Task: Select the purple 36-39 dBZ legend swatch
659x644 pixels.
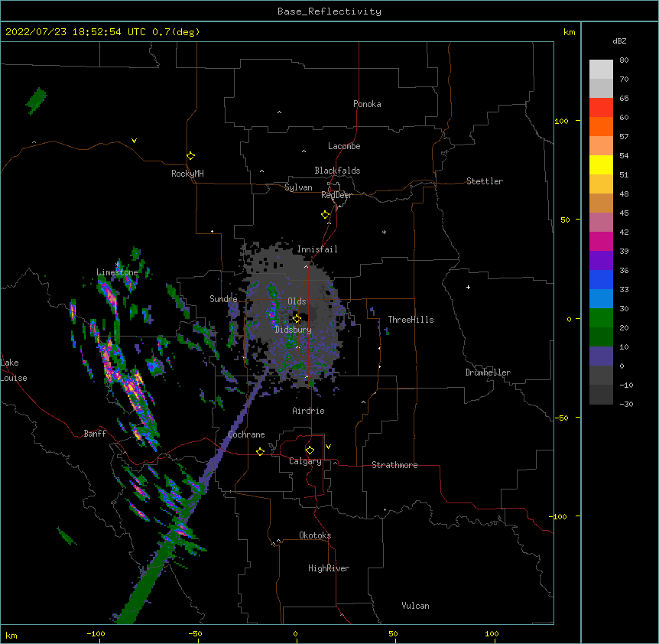Action: (x=601, y=261)
